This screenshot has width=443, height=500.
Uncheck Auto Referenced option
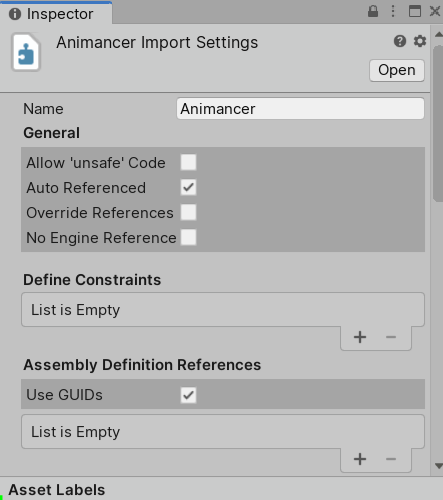point(188,187)
